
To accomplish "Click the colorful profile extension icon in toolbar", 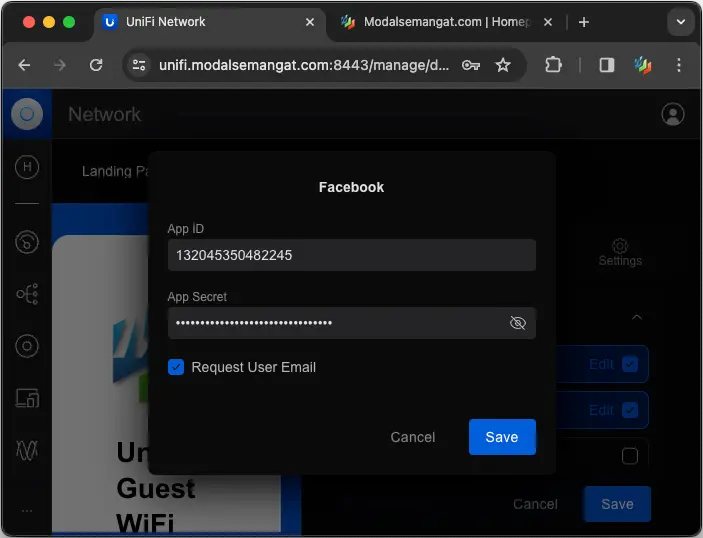I will tap(642, 65).
